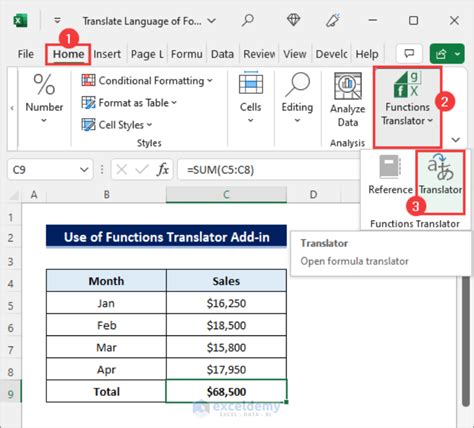Image resolution: width=474 pixels, height=428 pixels.
Task: Open the Comments speech bubble icon
Action: 409,54
